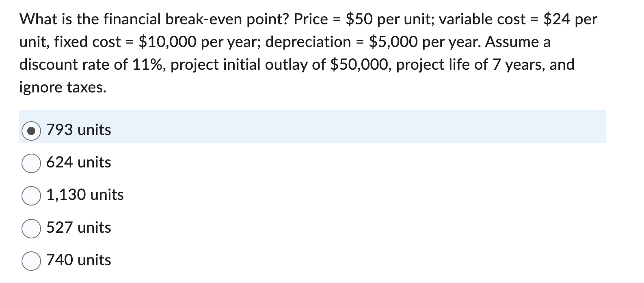644x283 pixels.
Task: Click the circle next to 624 units
Action: point(31,163)
